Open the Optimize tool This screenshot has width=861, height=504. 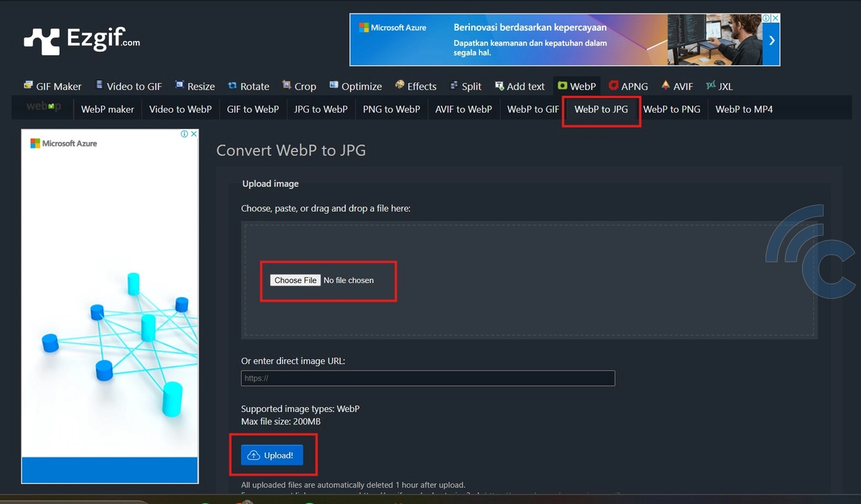(355, 86)
